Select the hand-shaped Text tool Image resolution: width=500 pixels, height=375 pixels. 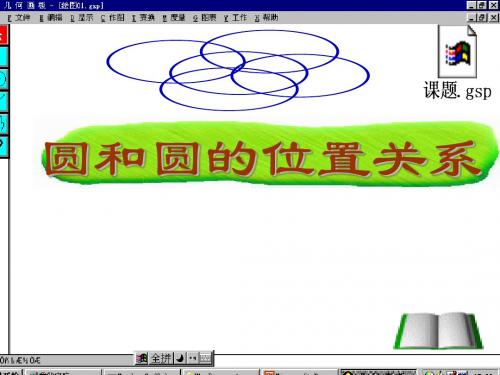(x=3, y=124)
